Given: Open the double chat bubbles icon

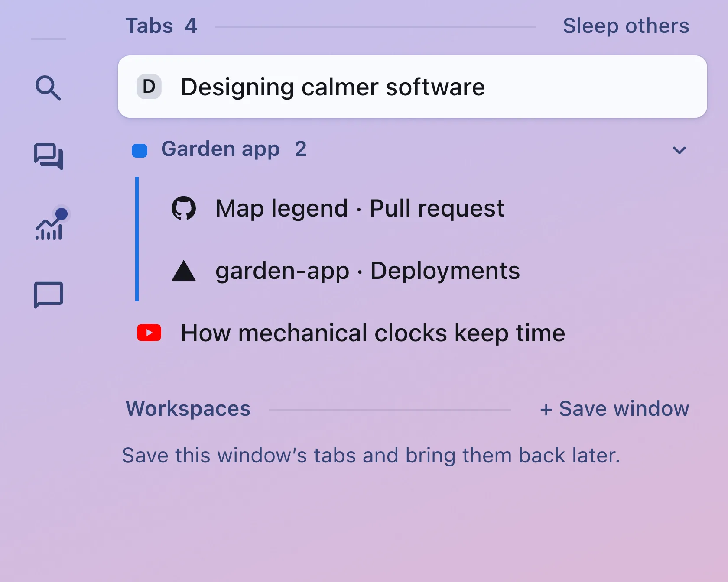Looking at the screenshot, I should (x=49, y=156).
